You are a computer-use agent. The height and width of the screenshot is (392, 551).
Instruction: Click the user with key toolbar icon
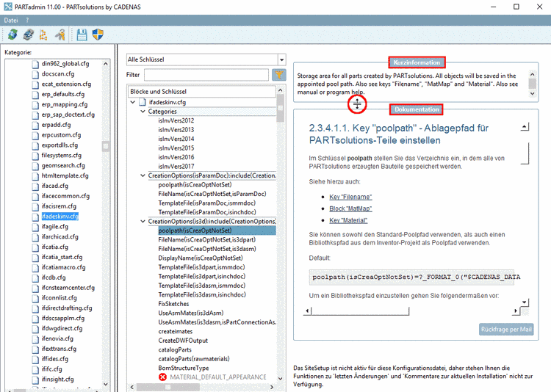click(60, 35)
